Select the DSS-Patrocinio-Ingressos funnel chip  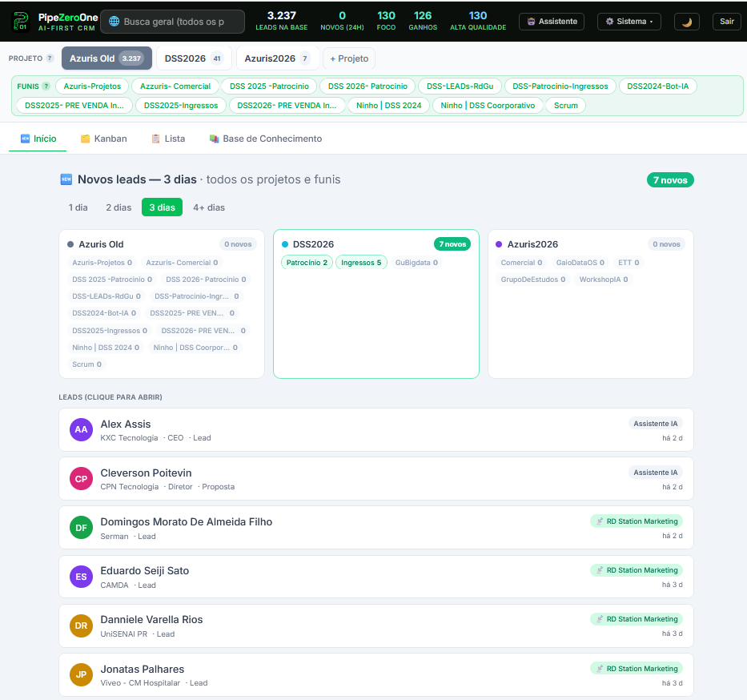pyautogui.click(x=560, y=86)
